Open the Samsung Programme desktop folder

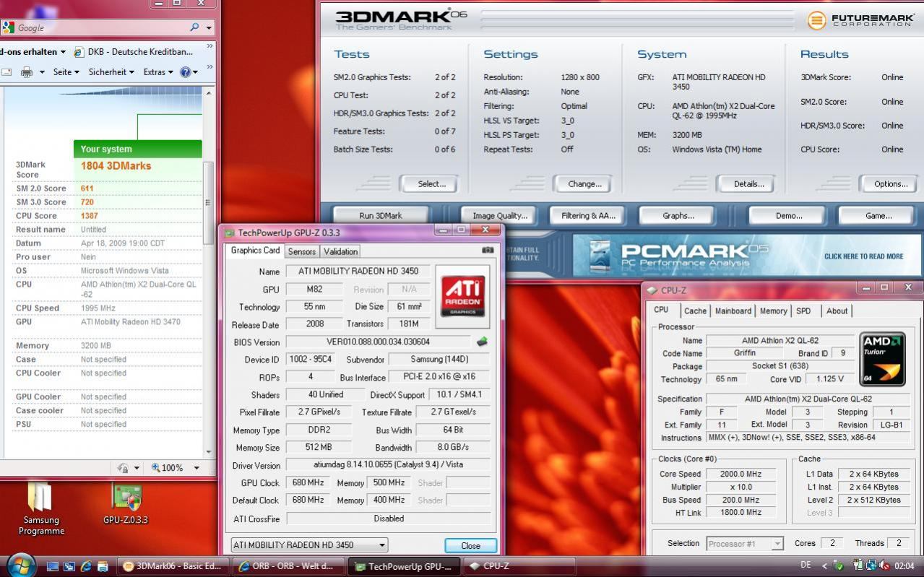[41, 509]
